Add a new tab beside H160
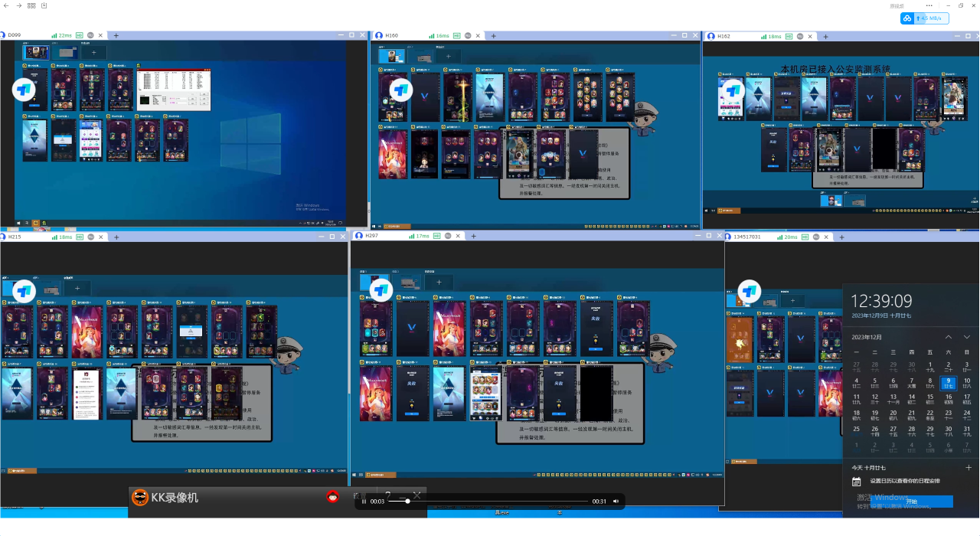The width and height of the screenshot is (980, 536). click(492, 35)
